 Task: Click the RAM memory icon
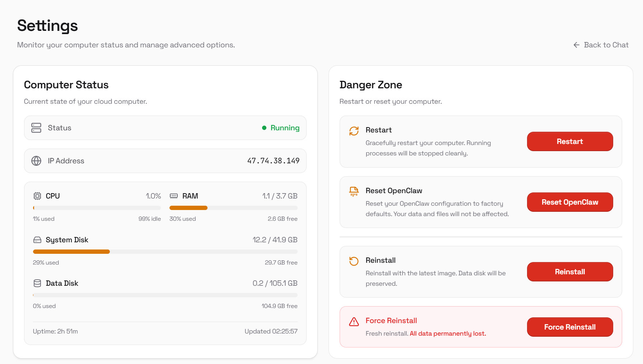(x=174, y=196)
